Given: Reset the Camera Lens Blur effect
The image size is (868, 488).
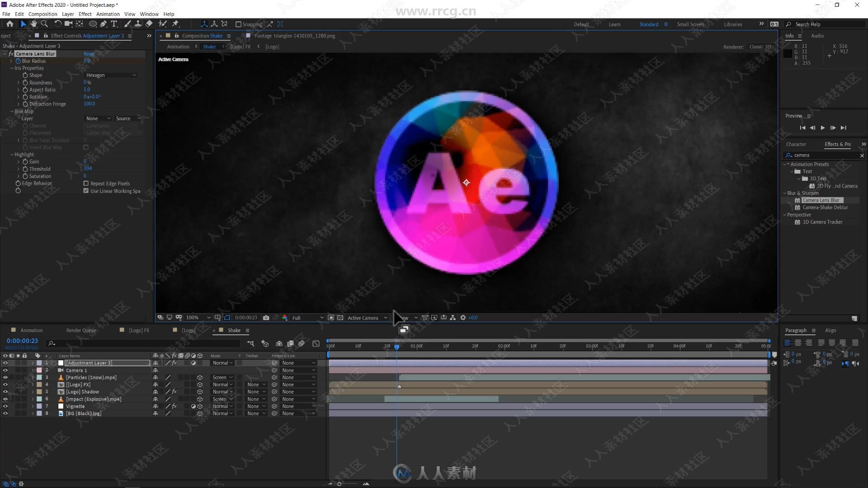Looking at the screenshot, I should coord(89,54).
